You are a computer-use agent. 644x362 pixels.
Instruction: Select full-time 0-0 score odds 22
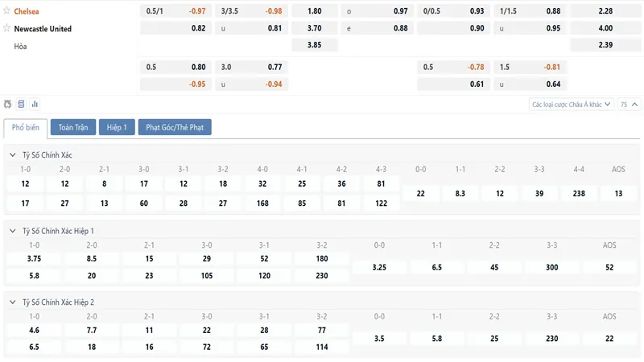coord(420,193)
